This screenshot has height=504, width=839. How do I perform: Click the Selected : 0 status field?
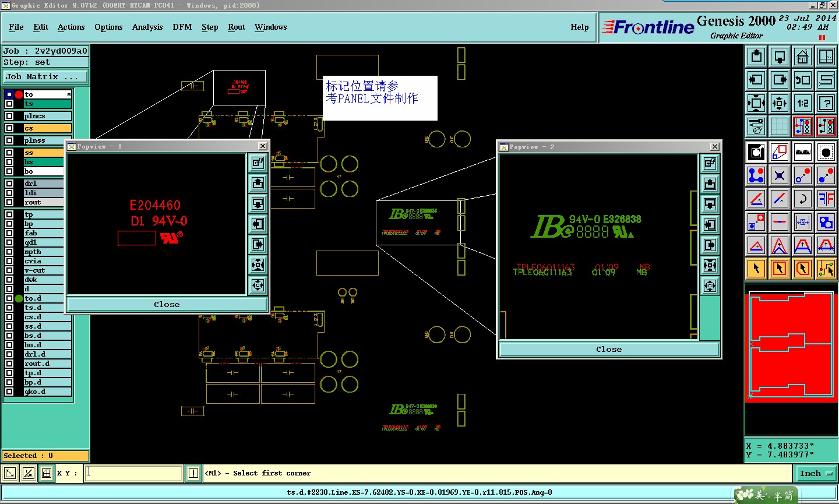tap(45, 456)
